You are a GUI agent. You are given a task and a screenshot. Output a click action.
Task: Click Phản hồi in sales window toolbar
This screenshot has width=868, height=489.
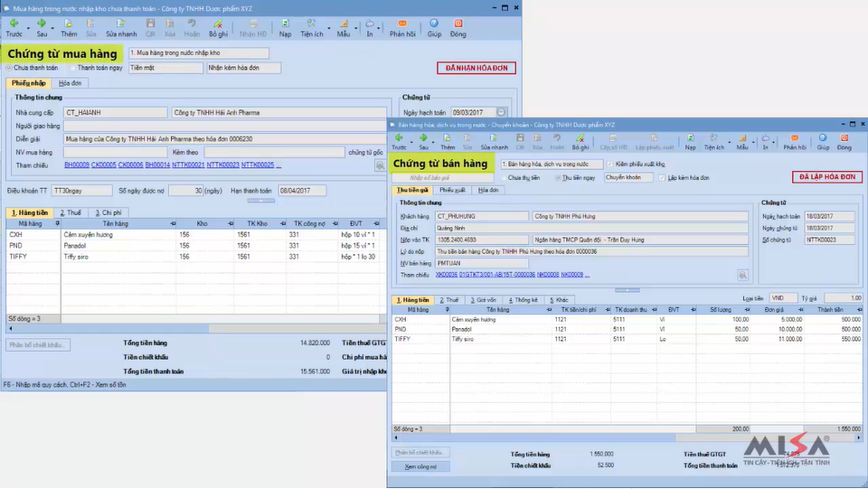tap(795, 142)
